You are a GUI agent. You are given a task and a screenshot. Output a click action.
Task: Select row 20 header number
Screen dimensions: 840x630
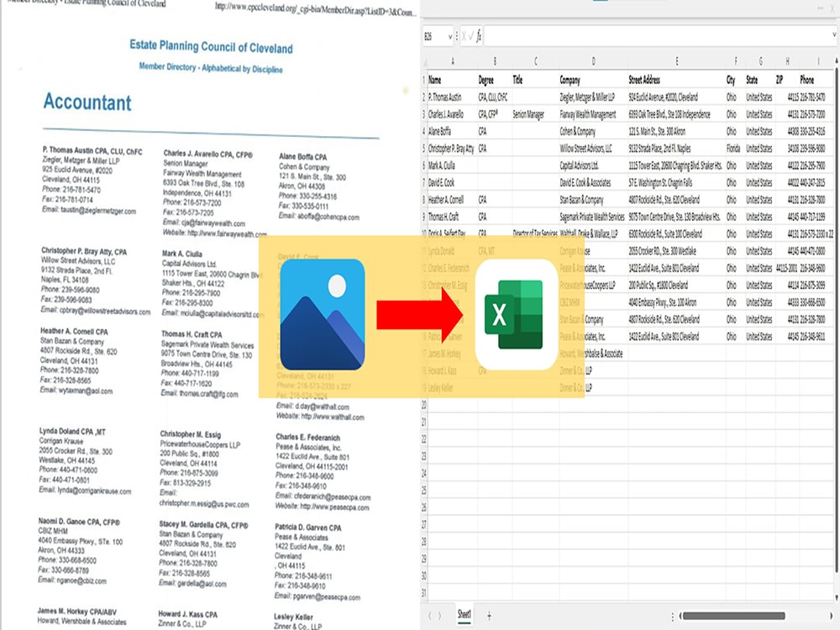(x=423, y=405)
